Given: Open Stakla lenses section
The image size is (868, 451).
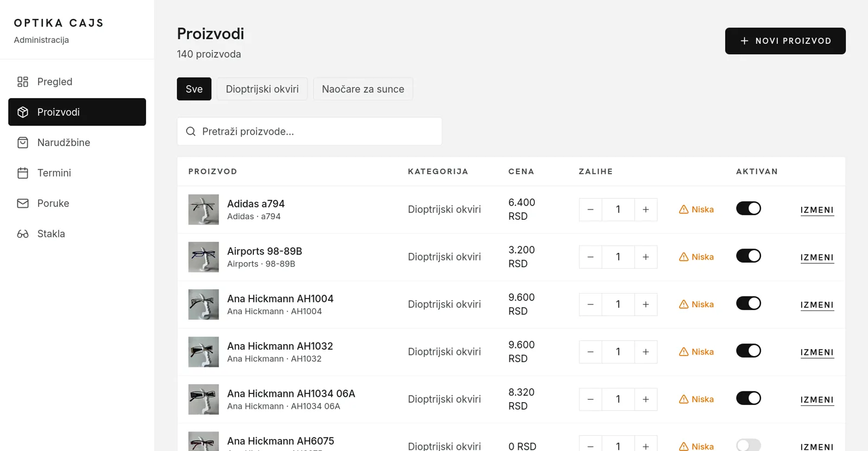Looking at the screenshot, I should [x=77, y=234].
